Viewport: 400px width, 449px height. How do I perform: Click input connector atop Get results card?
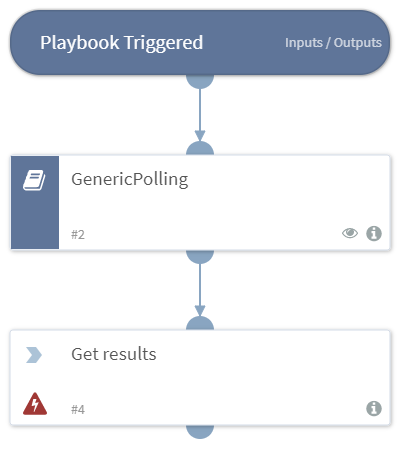(200, 323)
